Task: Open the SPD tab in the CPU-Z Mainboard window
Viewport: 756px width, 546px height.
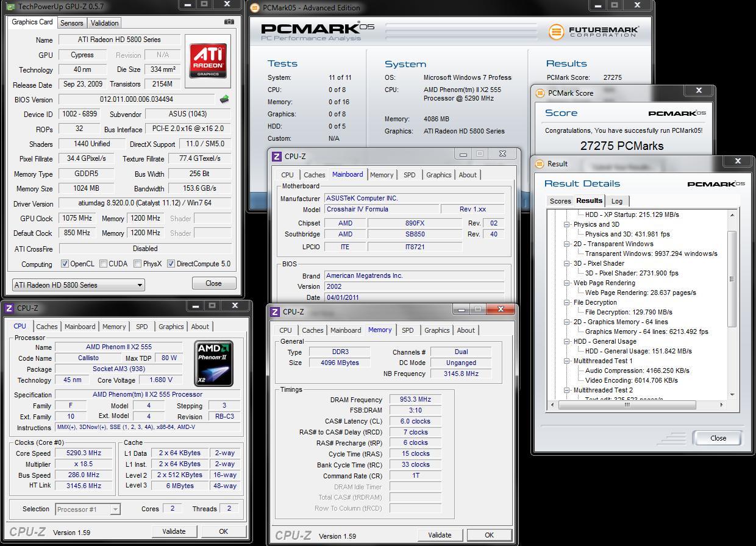Action: coord(409,175)
